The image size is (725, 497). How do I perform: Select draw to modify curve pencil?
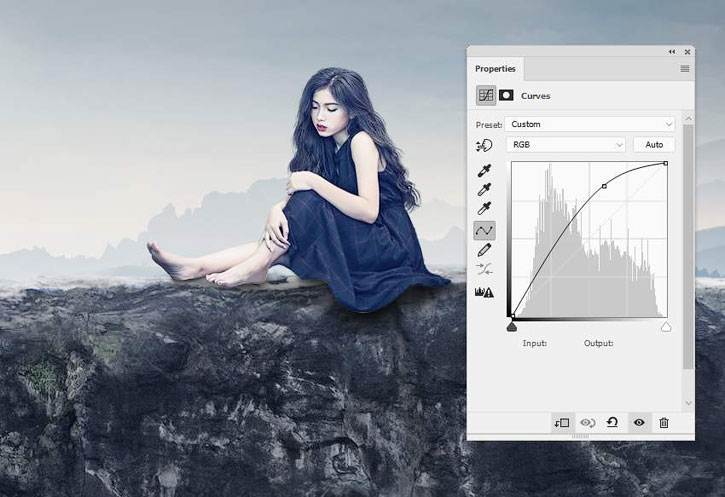point(485,250)
